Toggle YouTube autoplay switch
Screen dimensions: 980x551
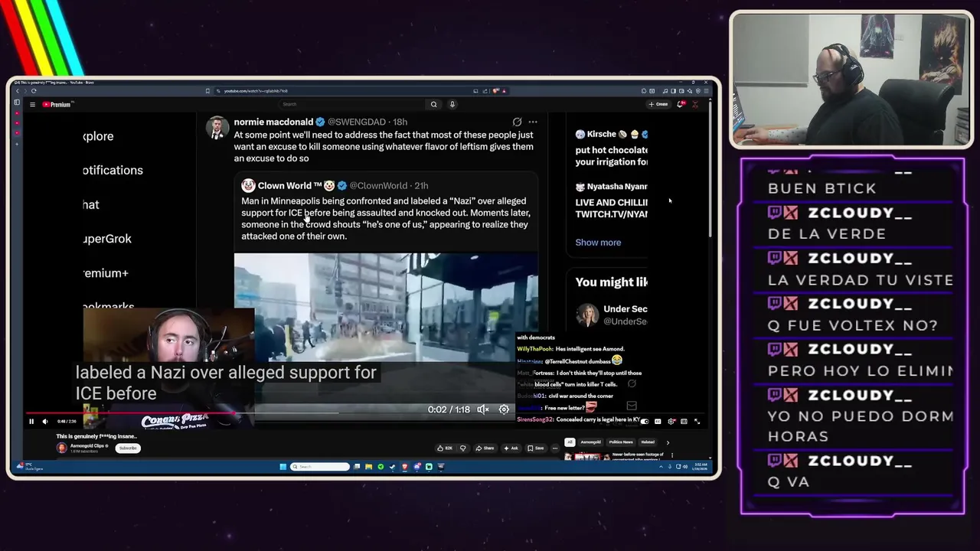click(645, 421)
